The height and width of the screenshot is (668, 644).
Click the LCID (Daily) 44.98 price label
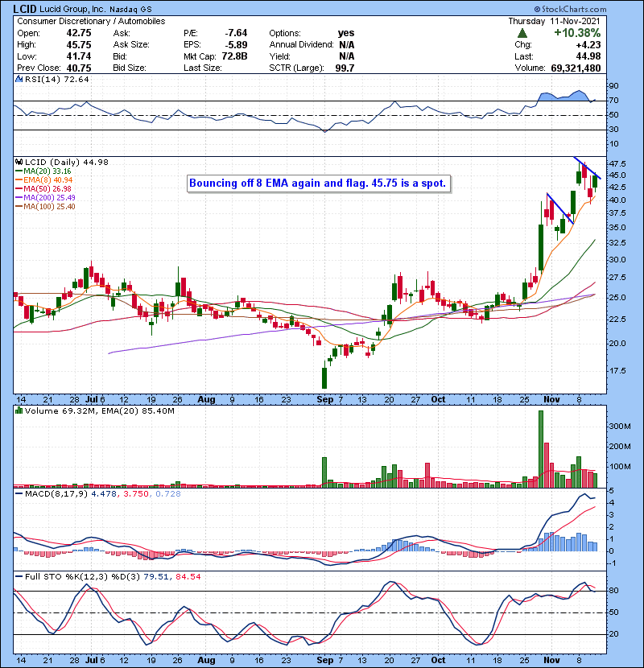point(67,162)
